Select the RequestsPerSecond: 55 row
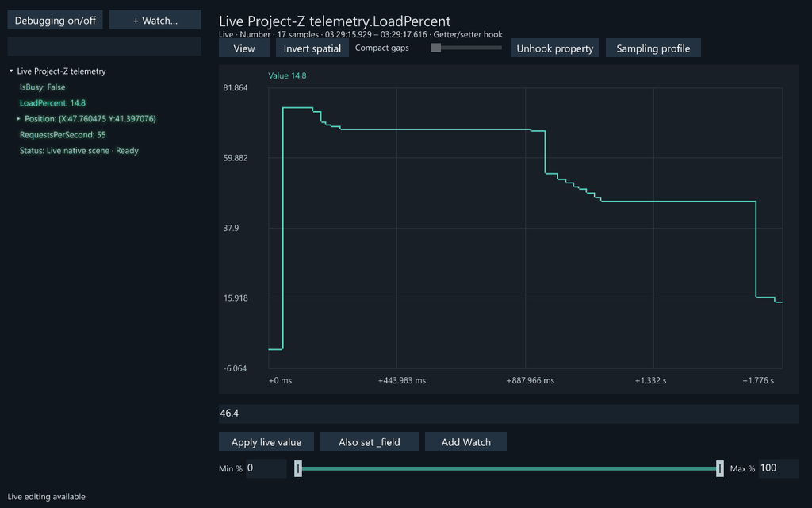 pyautogui.click(x=63, y=135)
